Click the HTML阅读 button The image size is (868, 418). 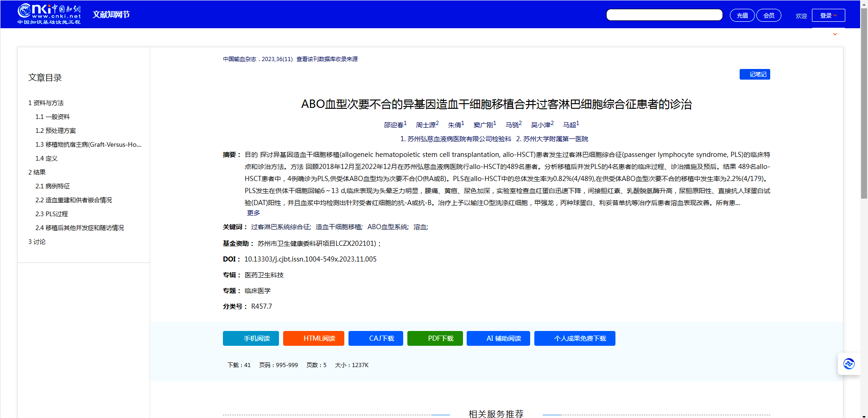click(314, 338)
